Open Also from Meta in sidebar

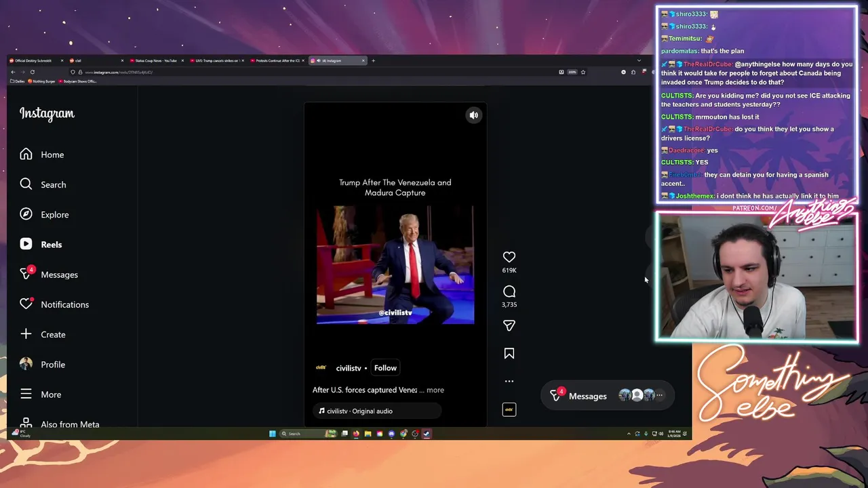(x=60, y=424)
